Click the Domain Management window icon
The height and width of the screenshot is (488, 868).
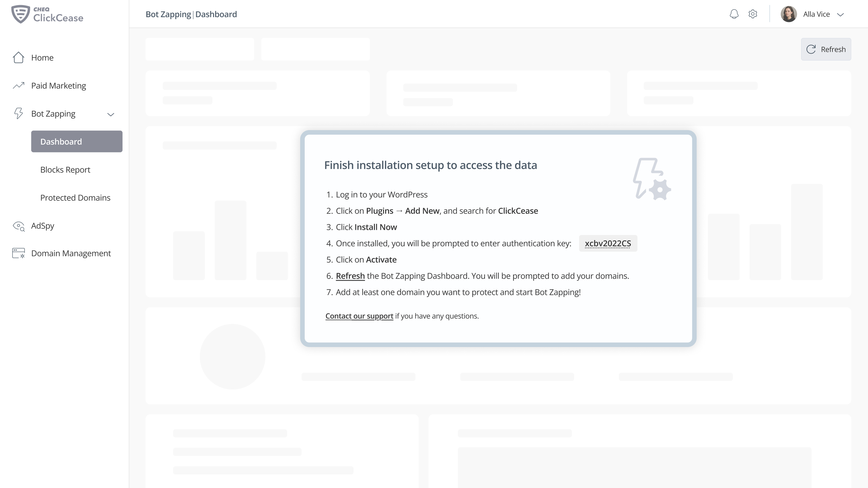pyautogui.click(x=18, y=253)
